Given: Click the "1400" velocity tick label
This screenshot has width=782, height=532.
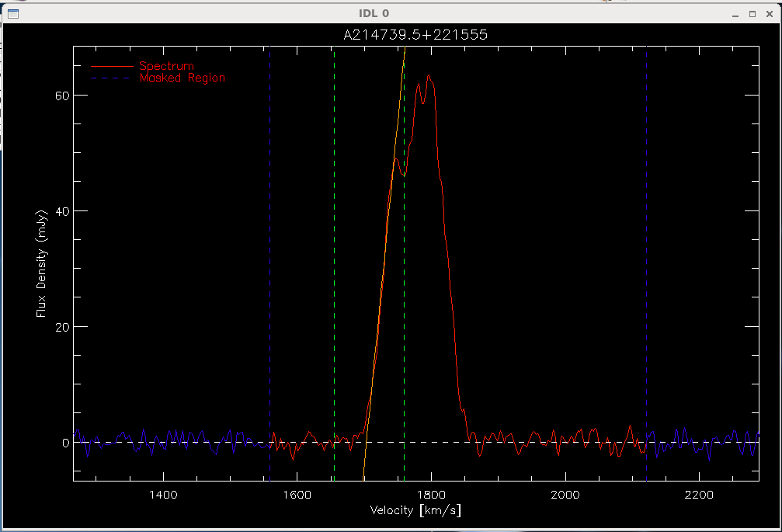Looking at the screenshot, I should point(163,495).
